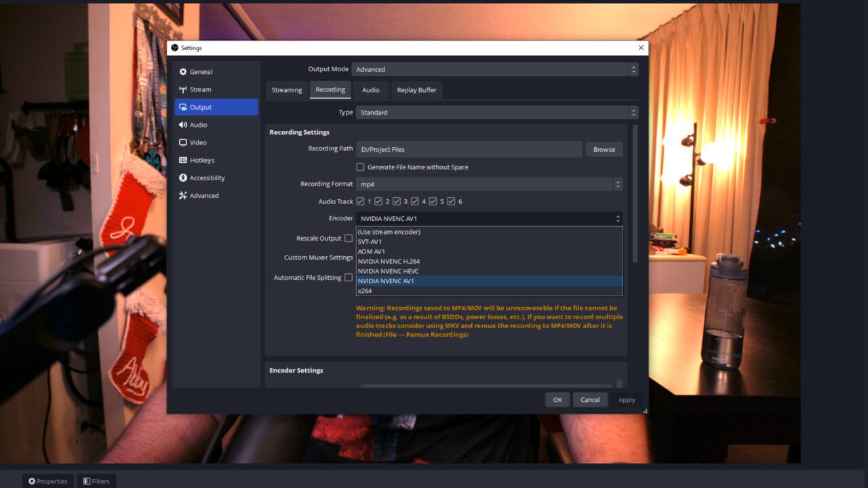Screen dimensions: 868x488
Task: Enable Generate File Name without Space
Action: 360,167
